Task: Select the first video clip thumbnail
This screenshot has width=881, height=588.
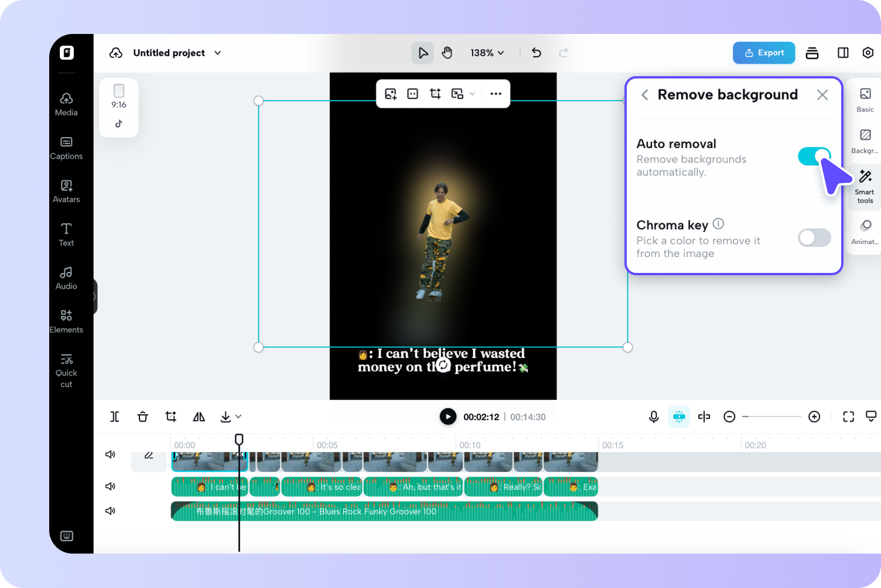Action: [210, 461]
